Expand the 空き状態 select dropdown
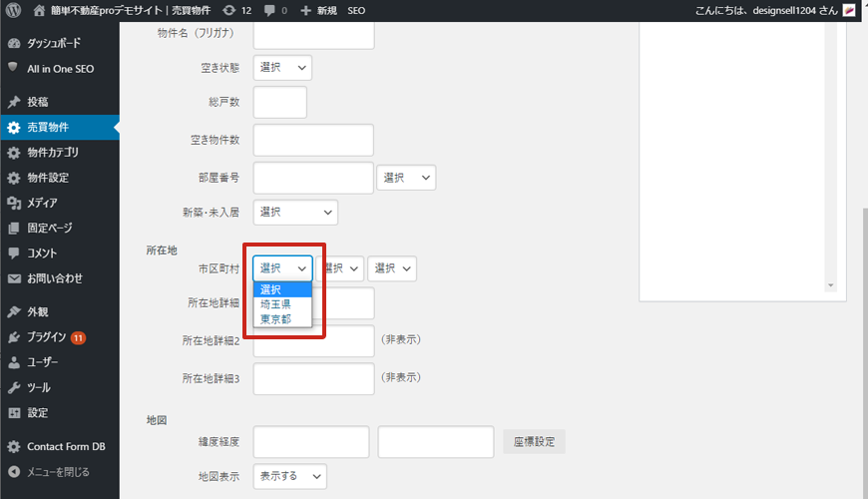868x499 pixels. (282, 68)
